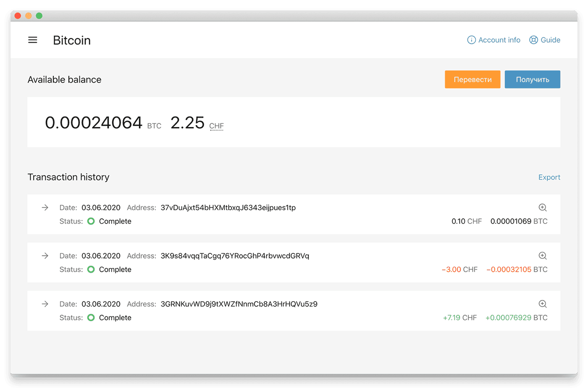Click the orange Перевести button
Screen dimensions: 588x388
click(472, 79)
